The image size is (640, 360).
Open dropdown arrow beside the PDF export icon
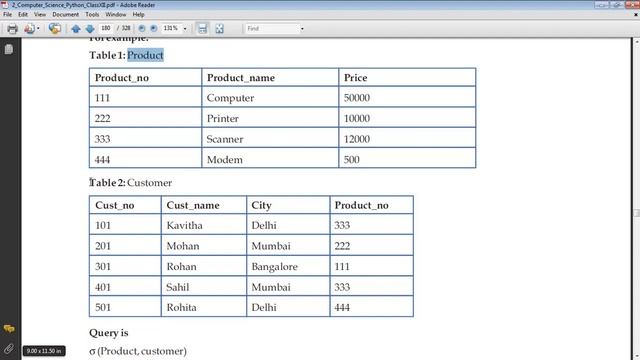point(38,29)
